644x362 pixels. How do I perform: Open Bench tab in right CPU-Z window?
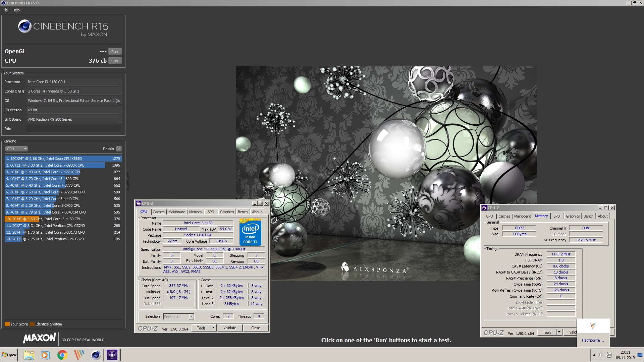(588, 216)
